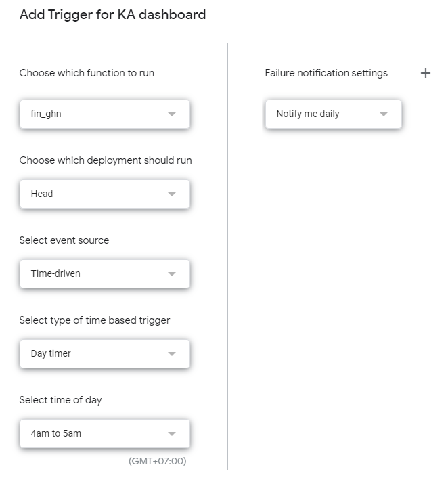The height and width of the screenshot is (482, 448).
Task: Expand the Time-driven event source dropdown
Action: tap(104, 274)
